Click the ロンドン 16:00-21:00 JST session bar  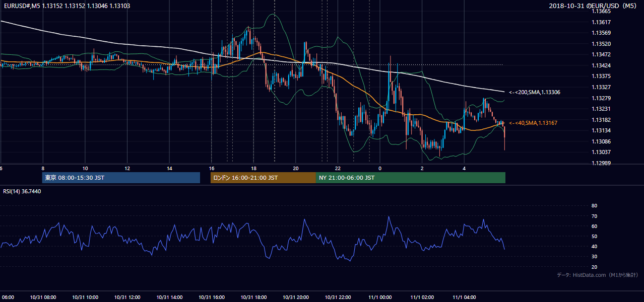coord(263,178)
